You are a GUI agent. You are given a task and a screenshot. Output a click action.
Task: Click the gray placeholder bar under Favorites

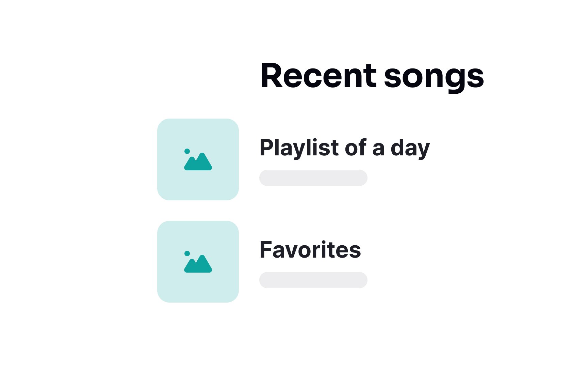313,280
